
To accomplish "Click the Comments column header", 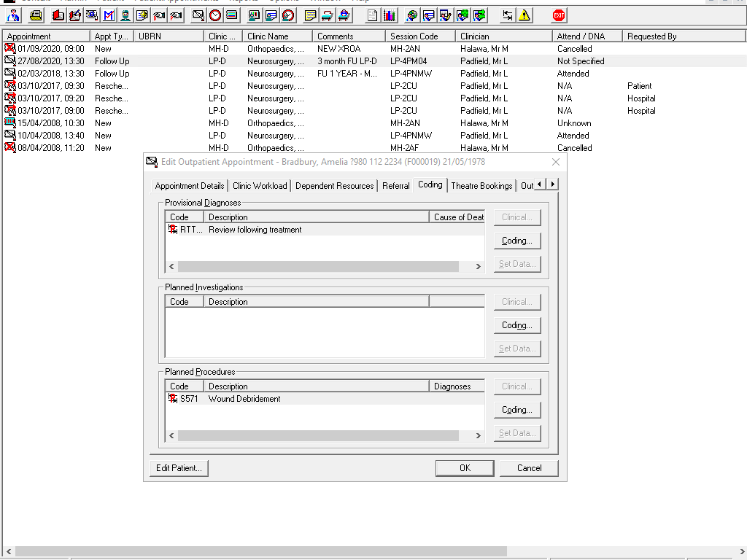I will click(x=349, y=36).
